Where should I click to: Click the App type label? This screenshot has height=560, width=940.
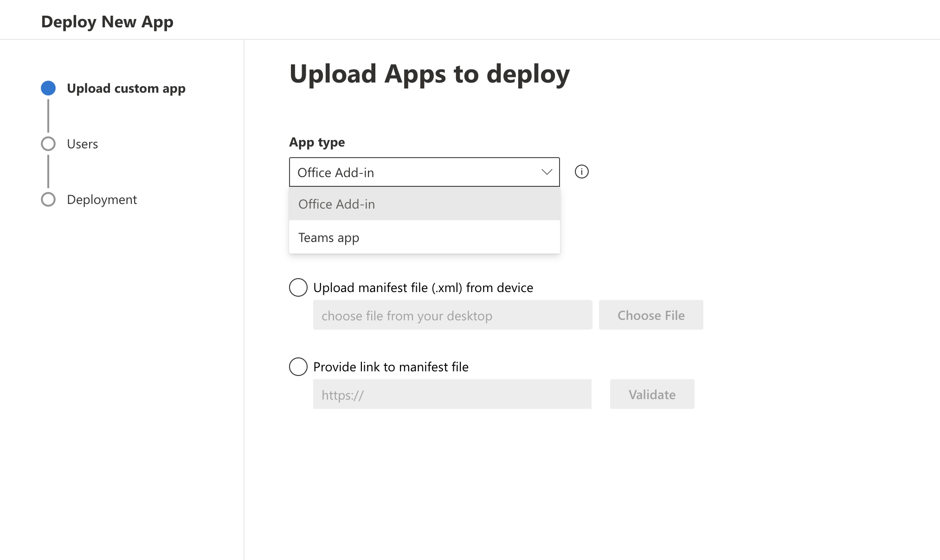(317, 142)
